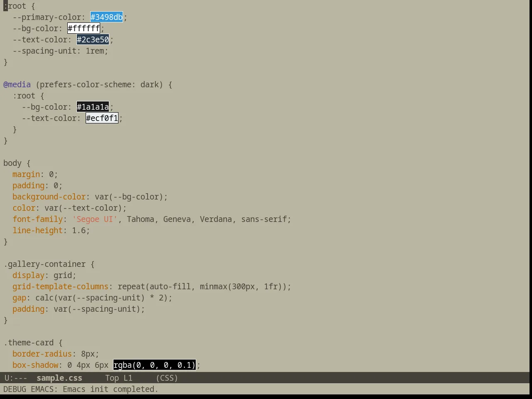Click the 'background-color' property
Image resolution: width=532 pixels, height=399 pixels.
[49, 197]
